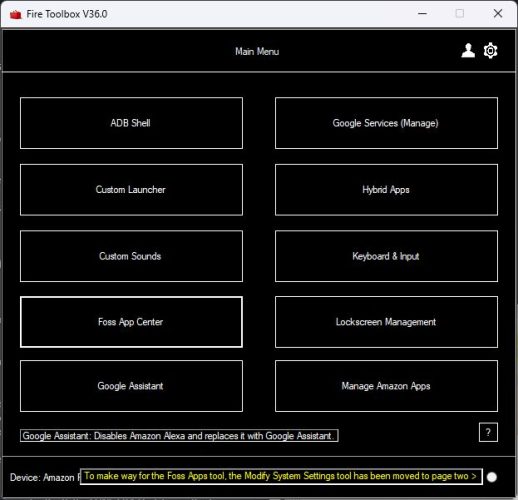Open the Hybrid Apps tool
The width and height of the screenshot is (518, 500).
coord(386,190)
